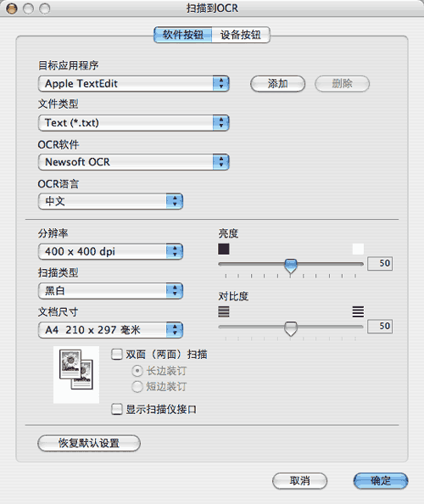The width and height of the screenshot is (424, 504).
Task: Click 恢复默认设置 button
Action: [89, 443]
